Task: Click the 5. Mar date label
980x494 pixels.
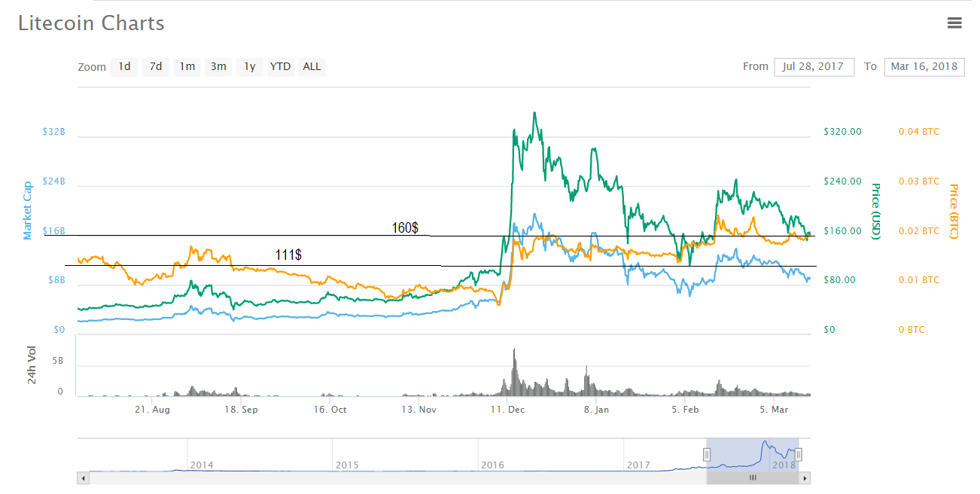Action: (773, 410)
